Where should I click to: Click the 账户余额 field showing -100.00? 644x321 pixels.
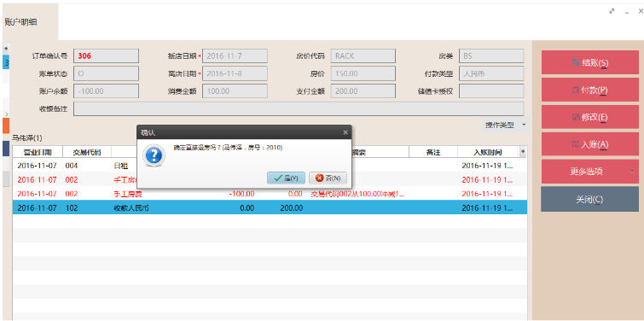point(106,90)
